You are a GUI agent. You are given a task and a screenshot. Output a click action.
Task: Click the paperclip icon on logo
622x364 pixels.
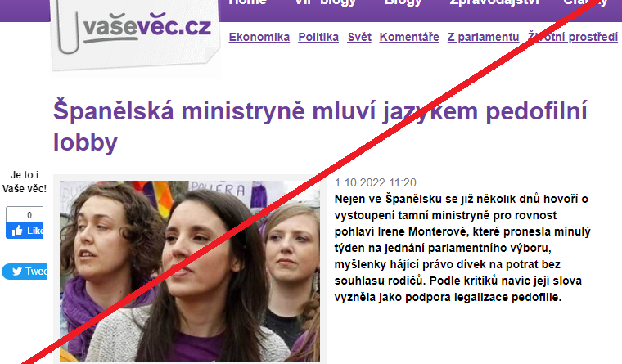point(67,26)
